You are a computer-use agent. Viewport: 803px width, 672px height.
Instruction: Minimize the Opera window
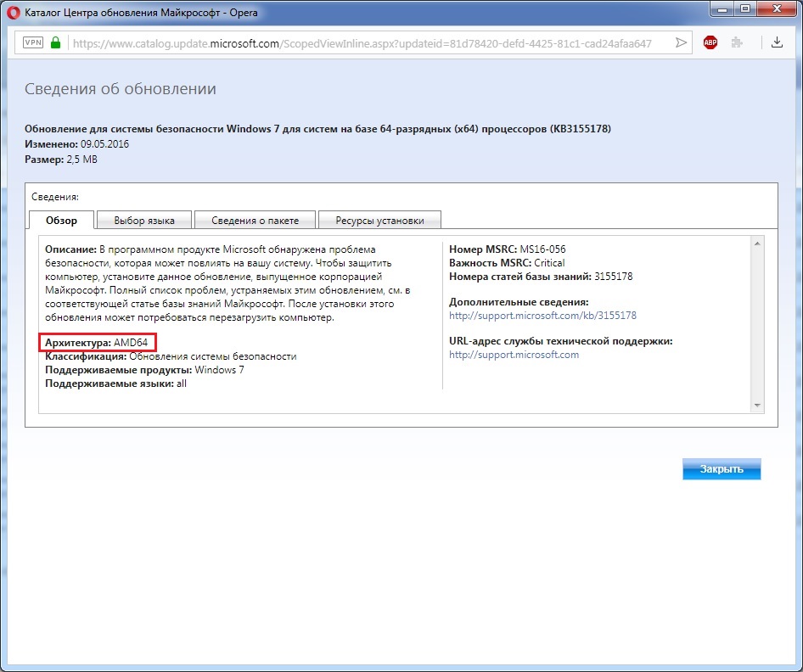(722, 8)
